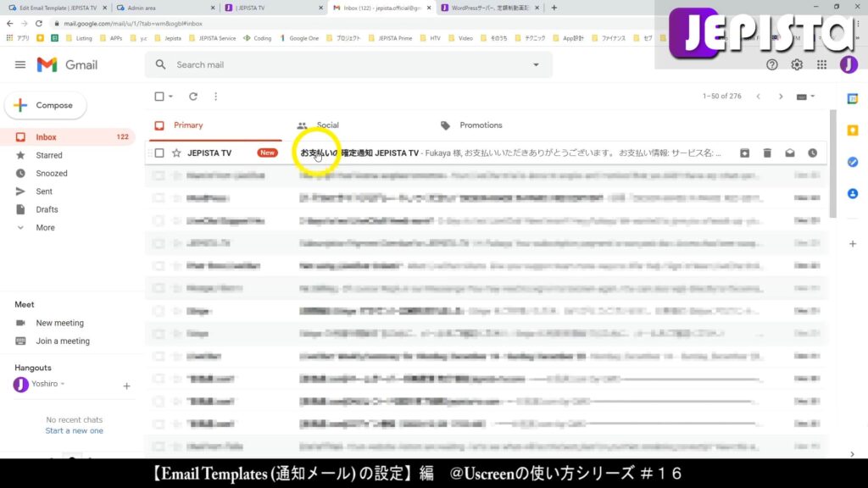Show advanced search options dropdown

point(536,64)
